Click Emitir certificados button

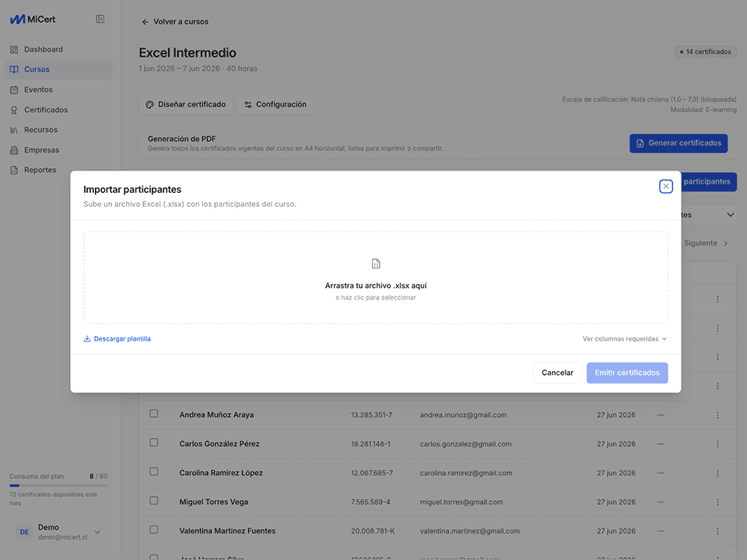point(627,373)
